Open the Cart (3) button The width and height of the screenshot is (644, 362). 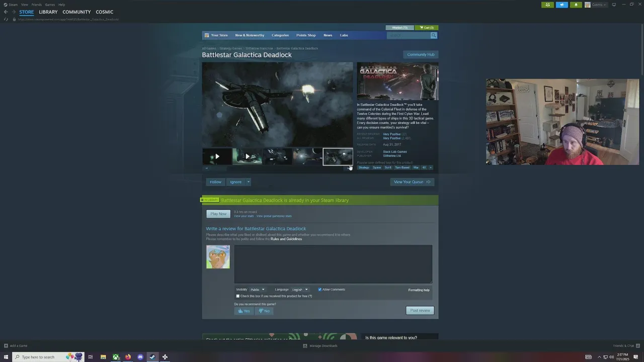(427, 28)
